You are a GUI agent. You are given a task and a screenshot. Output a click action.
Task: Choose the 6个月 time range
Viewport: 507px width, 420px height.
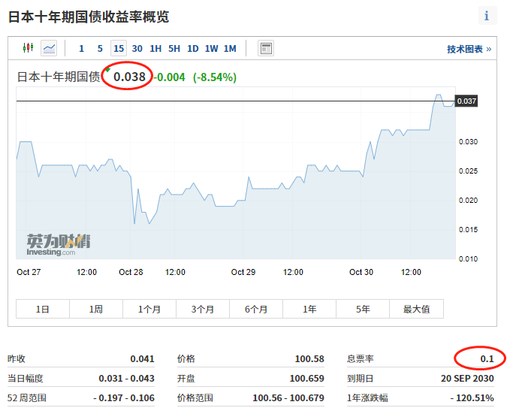(x=256, y=309)
